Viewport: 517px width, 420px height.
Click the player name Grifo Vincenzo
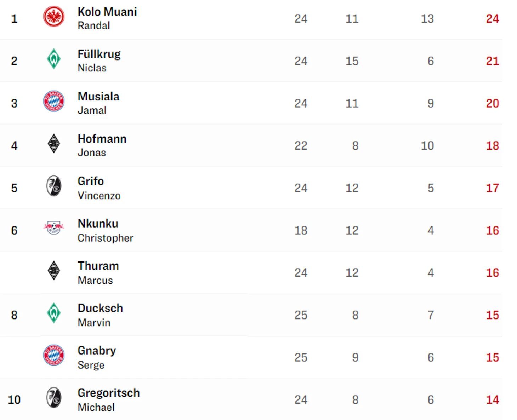tap(99, 188)
